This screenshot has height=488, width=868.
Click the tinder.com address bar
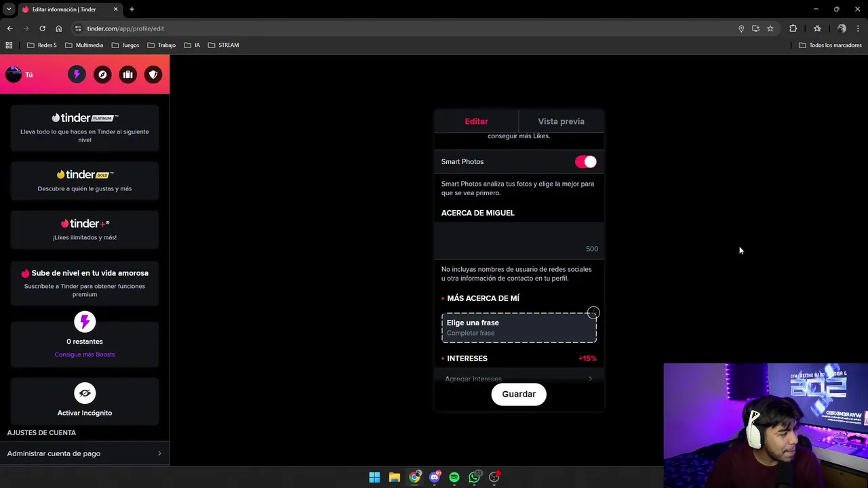point(407,28)
